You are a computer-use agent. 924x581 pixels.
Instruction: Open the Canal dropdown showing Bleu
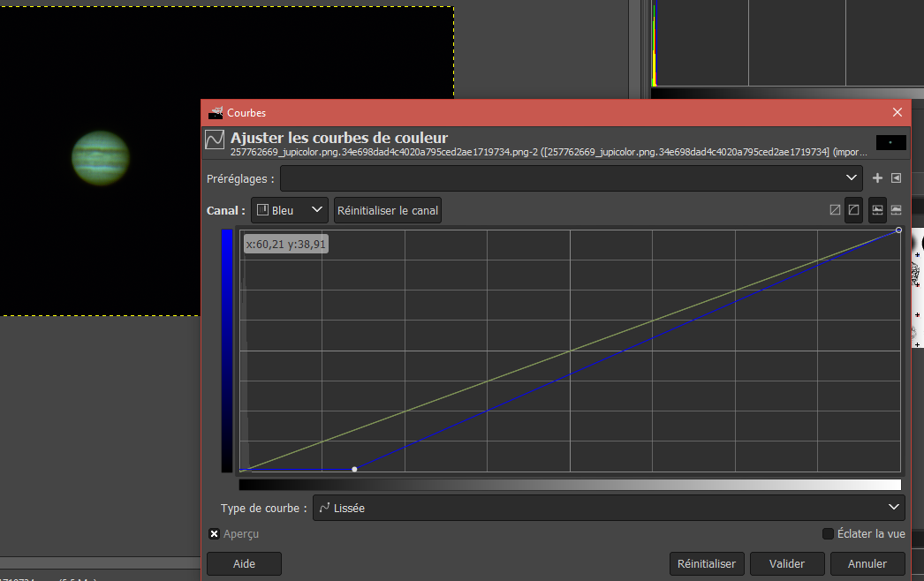coord(290,210)
